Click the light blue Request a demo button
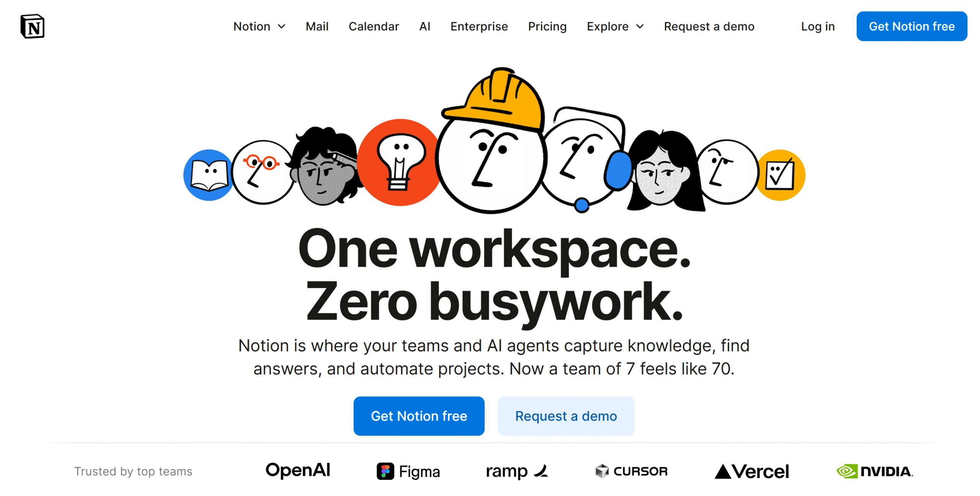Viewport: 980px width, 496px height. 566,416
